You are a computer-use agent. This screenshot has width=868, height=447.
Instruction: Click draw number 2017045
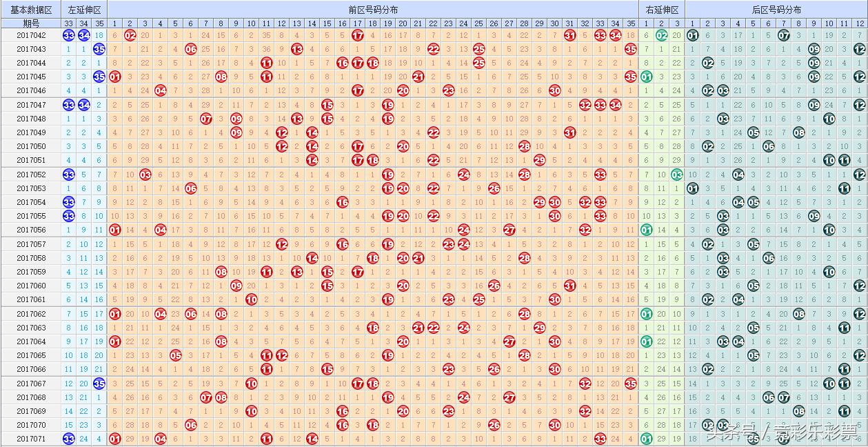[31, 77]
